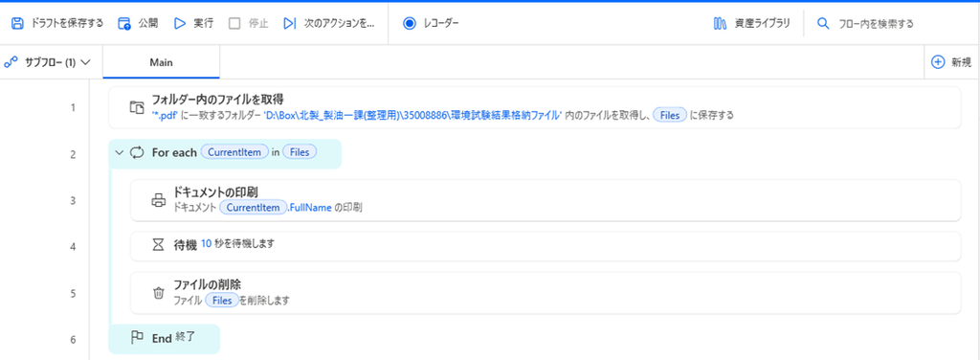
Task: Click the '*.pdf' filter value
Action: tap(165, 115)
